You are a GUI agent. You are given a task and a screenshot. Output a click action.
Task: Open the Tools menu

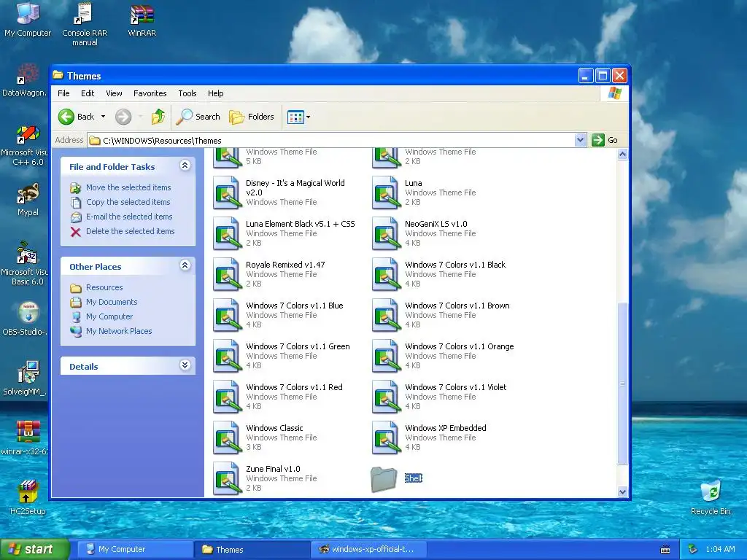coord(187,93)
